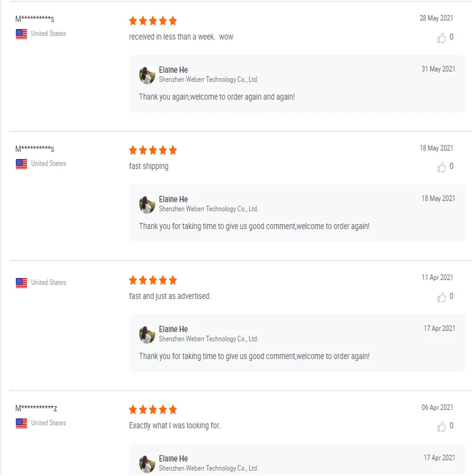Mark 11 Apr 2021 review as helpful
The height and width of the screenshot is (476, 476).
pyautogui.click(x=442, y=297)
